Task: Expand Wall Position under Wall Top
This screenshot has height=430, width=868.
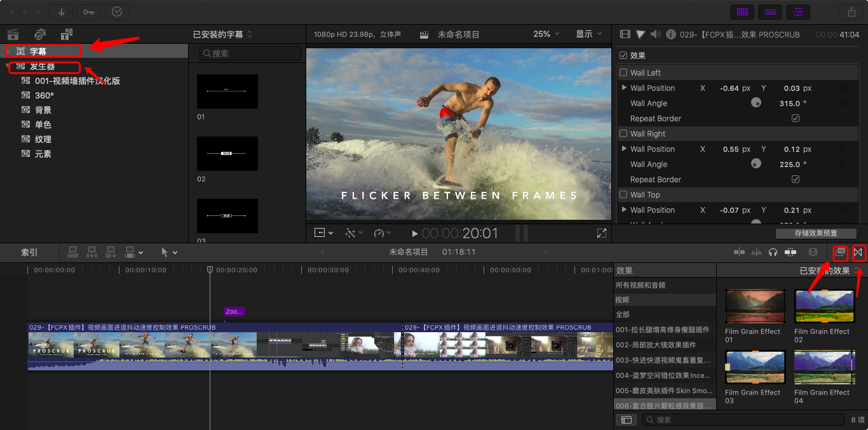Action: coord(624,210)
